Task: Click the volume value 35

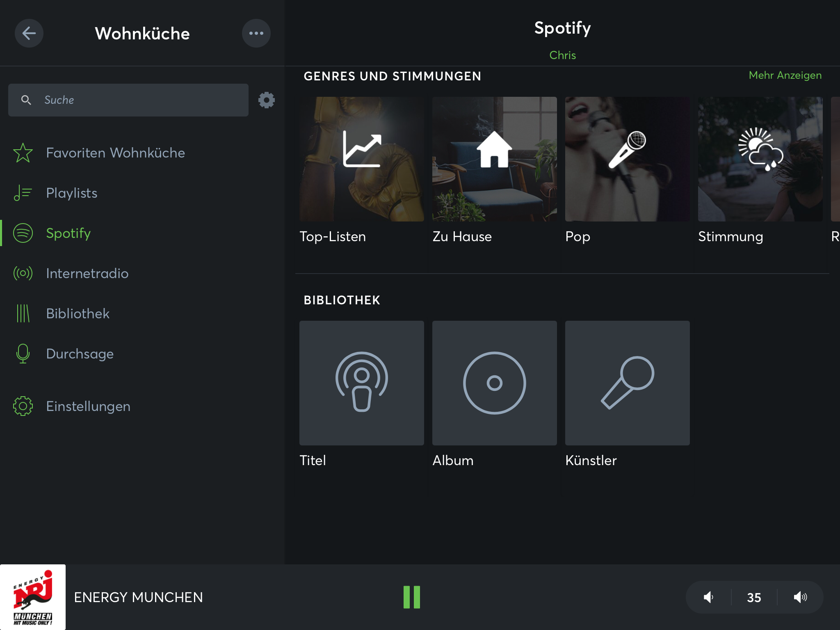Action: (754, 598)
